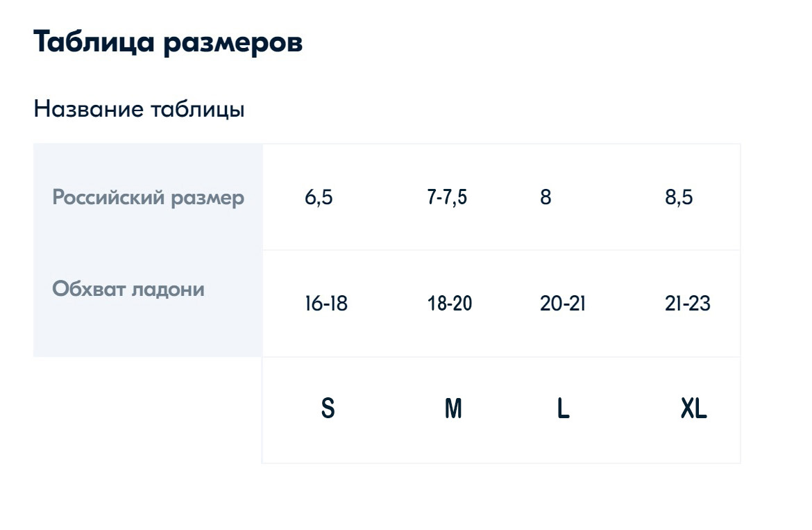
Task: Choose size S in the table
Action: pyautogui.click(x=328, y=409)
